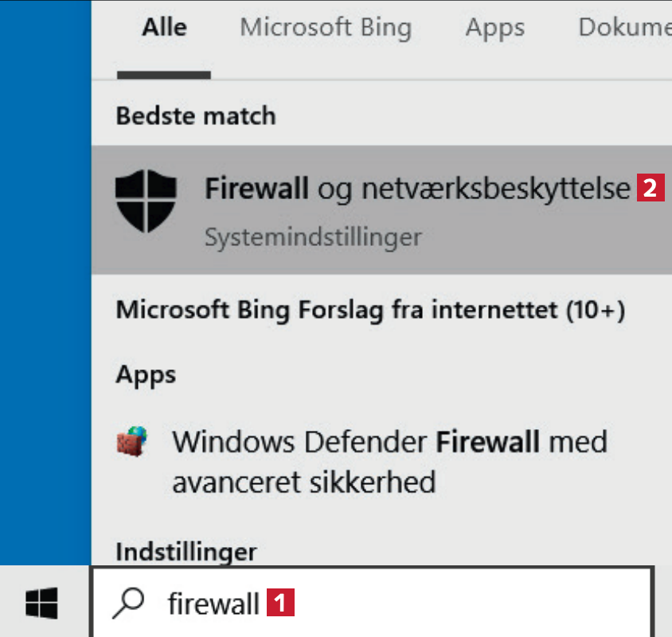672x637 pixels.
Task: Click the Windows Defender Firewall brick icon
Action: (x=131, y=443)
